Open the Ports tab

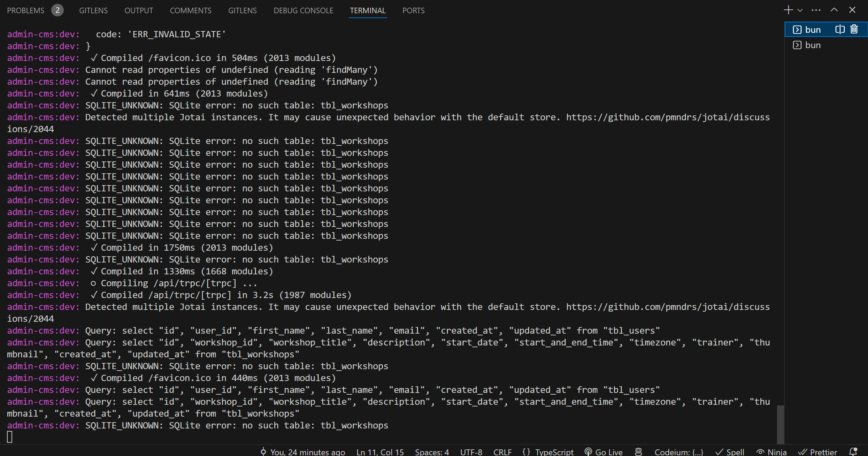point(413,10)
